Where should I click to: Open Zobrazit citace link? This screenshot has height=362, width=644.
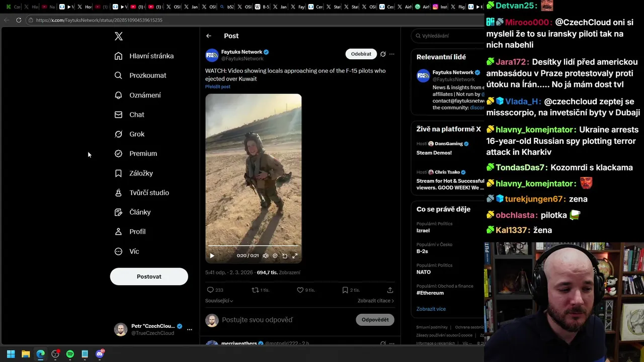(x=376, y=301)
